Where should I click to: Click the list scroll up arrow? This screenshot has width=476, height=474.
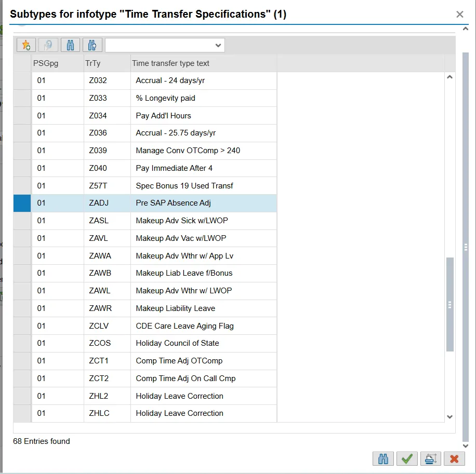click(450, 77)
